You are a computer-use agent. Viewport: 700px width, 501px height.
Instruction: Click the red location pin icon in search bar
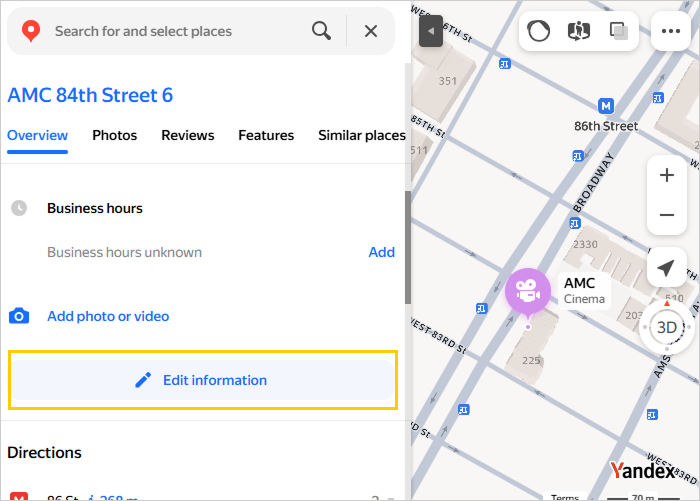click(31, 31)
